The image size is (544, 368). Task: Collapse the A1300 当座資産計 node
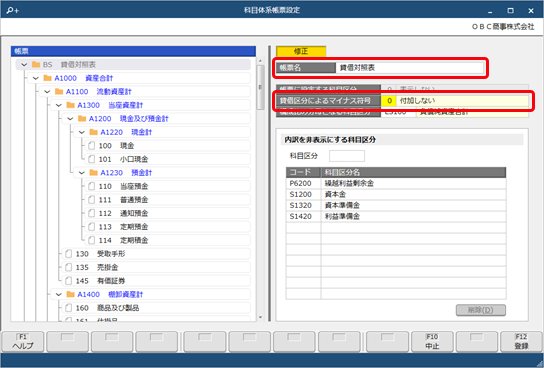pos(59,105)
